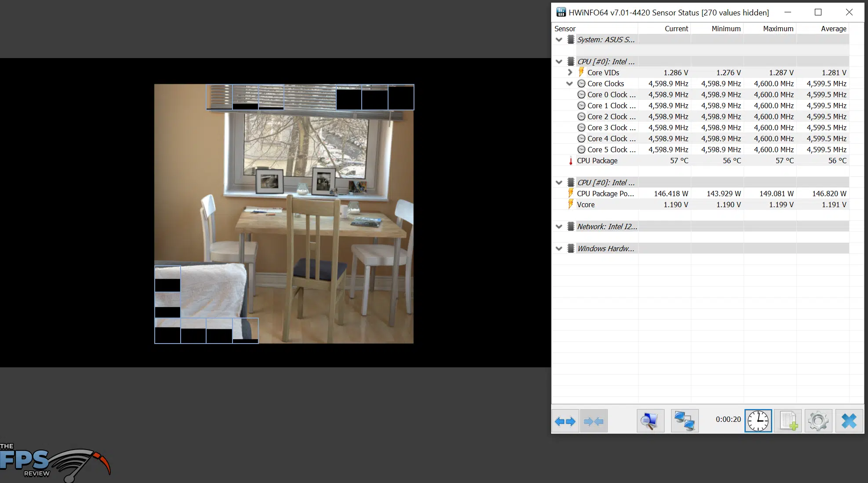The height and width of the screenshot is (483, 868).
Task: Select the Core 1 Clock row label
Action: (x=611, y=106)
